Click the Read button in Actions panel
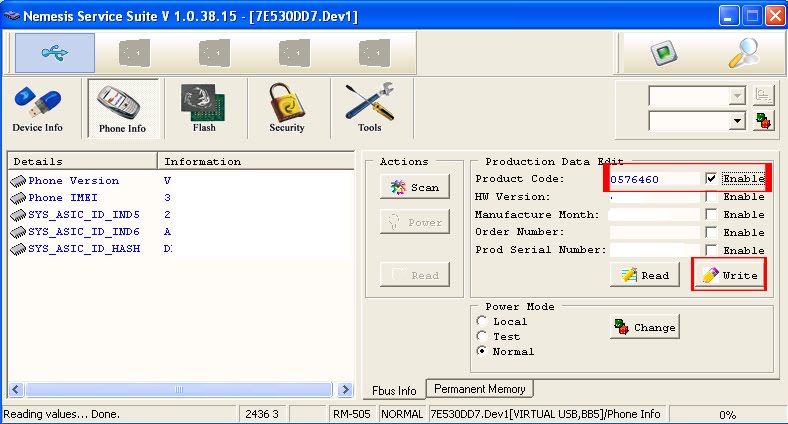 (415, 275)
